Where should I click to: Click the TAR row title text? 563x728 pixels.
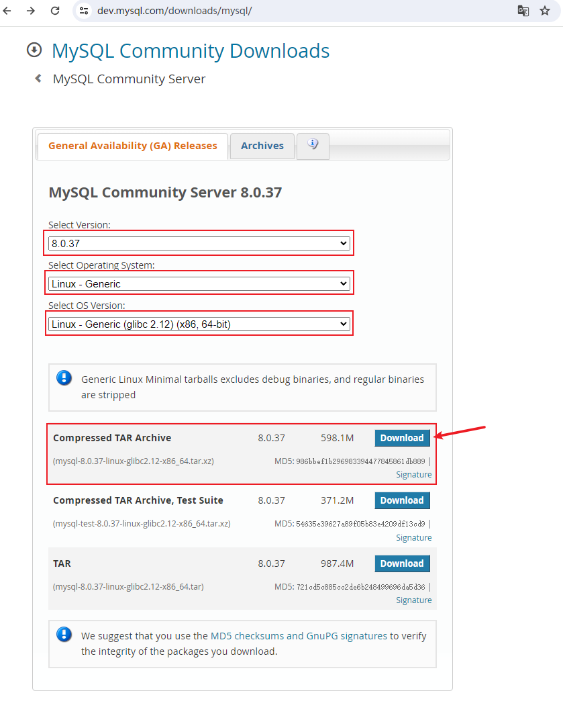(62, 563)
